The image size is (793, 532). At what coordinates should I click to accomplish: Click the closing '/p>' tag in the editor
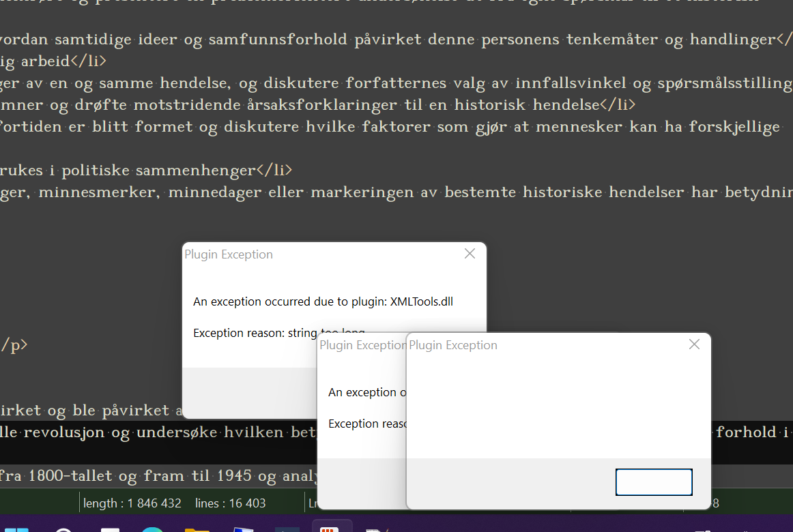14,345
